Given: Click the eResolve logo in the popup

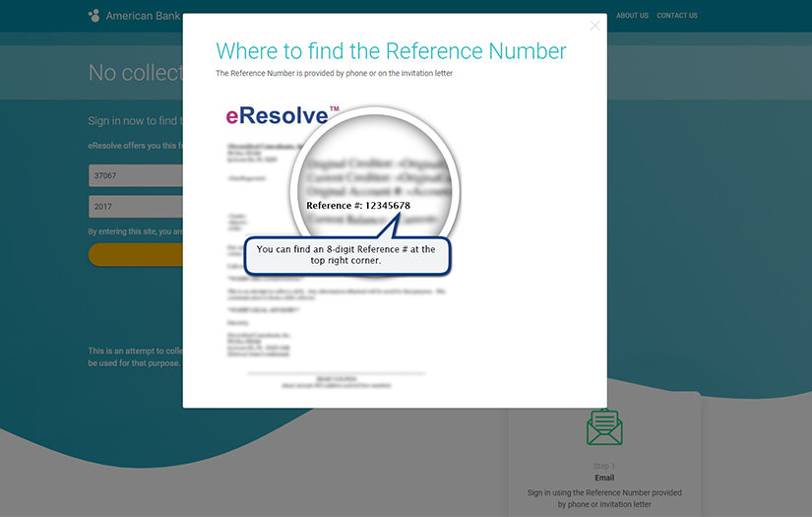Looking at the screenshot, I should [x=282, y=115].
